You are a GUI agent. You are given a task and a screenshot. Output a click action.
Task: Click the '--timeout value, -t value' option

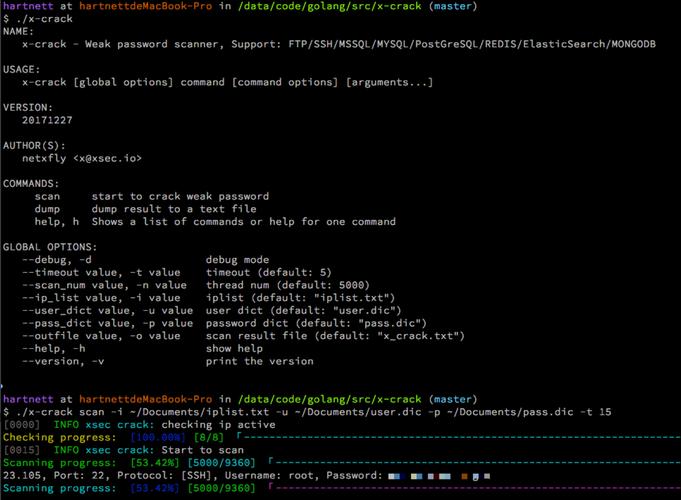pos(101,272)
